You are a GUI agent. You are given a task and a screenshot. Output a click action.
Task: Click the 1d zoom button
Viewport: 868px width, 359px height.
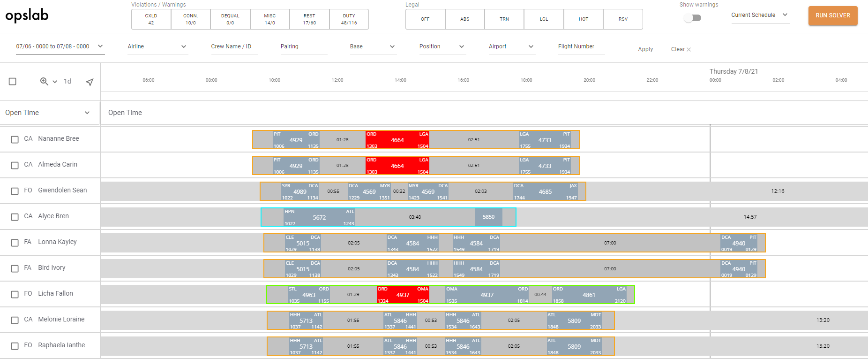coord(67,82)
